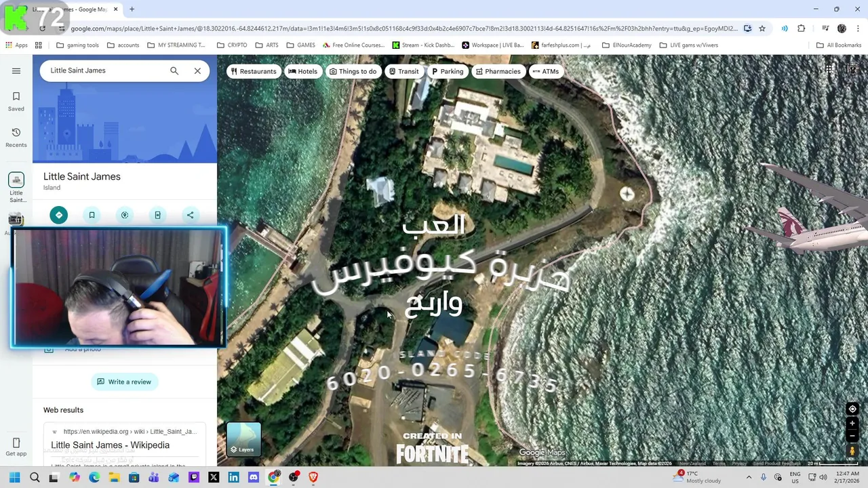Open Free Online Courses bookmark
The width and height of the screenshot is (868, 488).
353,45
